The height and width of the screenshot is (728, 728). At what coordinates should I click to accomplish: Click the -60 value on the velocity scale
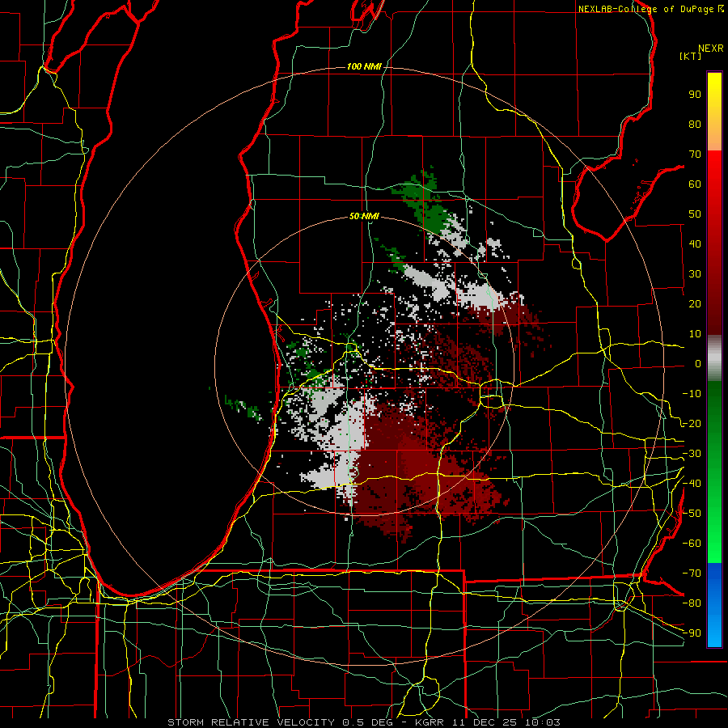(692, 544)
